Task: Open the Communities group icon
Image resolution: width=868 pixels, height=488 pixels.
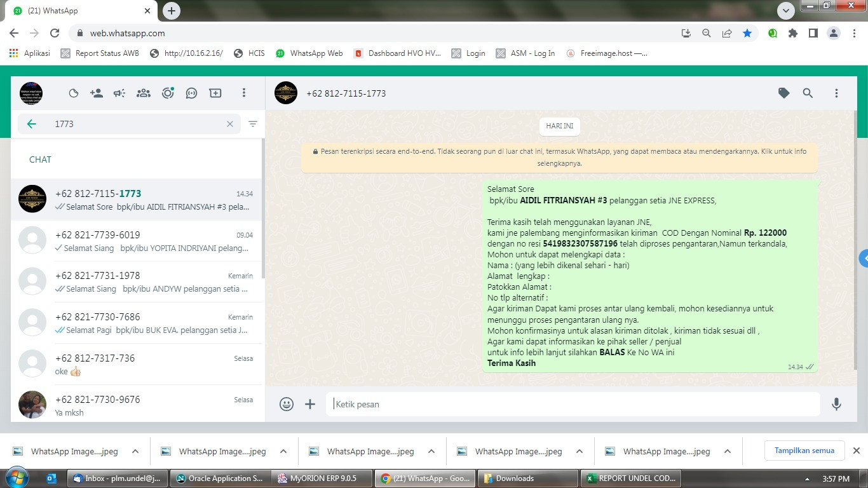Action: click(144, 93)
